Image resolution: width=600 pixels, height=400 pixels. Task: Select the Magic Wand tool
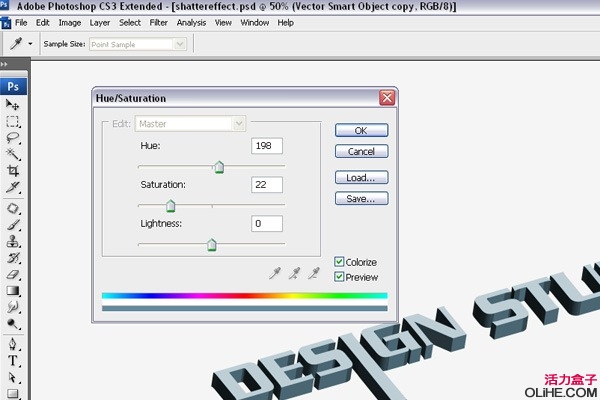click(13, 154)
